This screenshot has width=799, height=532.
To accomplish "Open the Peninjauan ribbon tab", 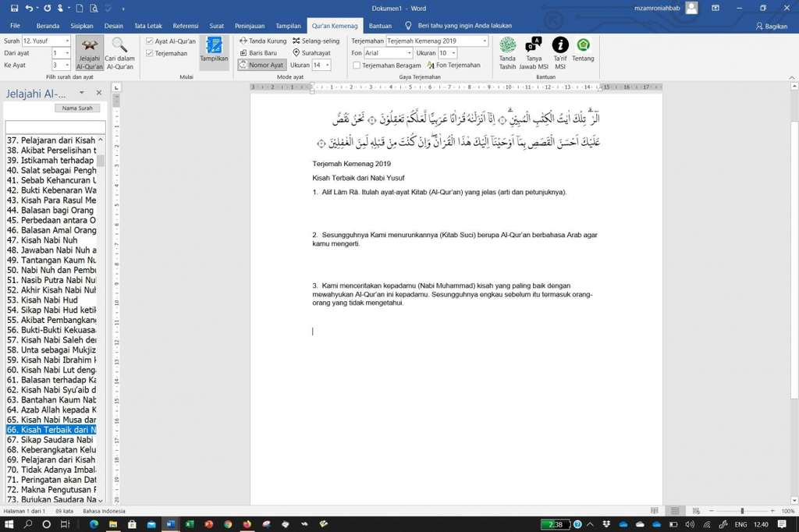I will coord(249,25).
